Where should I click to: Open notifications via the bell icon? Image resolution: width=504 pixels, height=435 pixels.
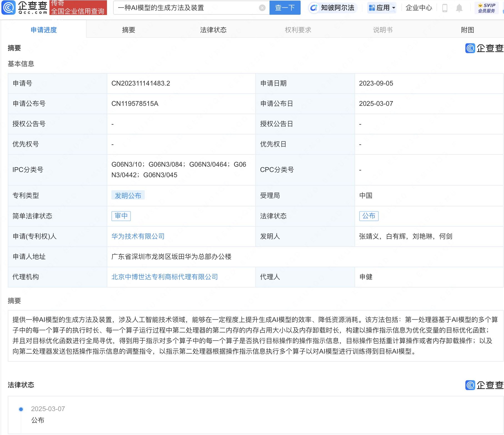pos(459,8)
